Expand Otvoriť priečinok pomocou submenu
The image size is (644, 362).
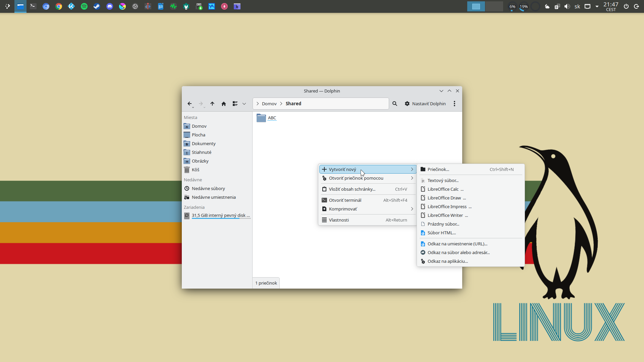[x=367, y=178]
